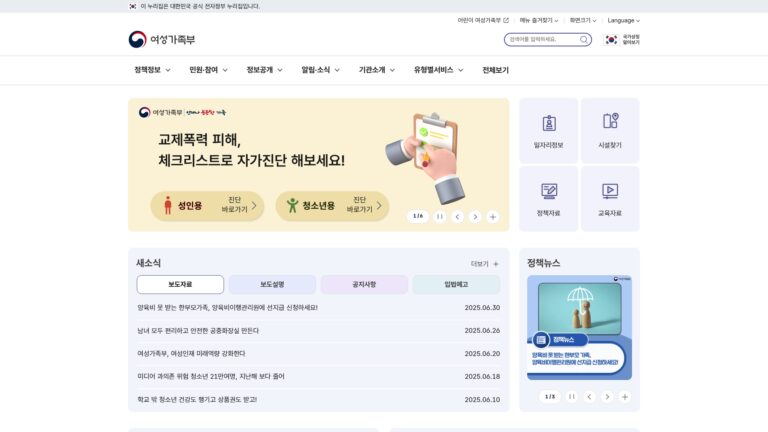
Task: Click main banner headline 교제폭력 피해
Action: pyautogui.click(x=199, y=140)
